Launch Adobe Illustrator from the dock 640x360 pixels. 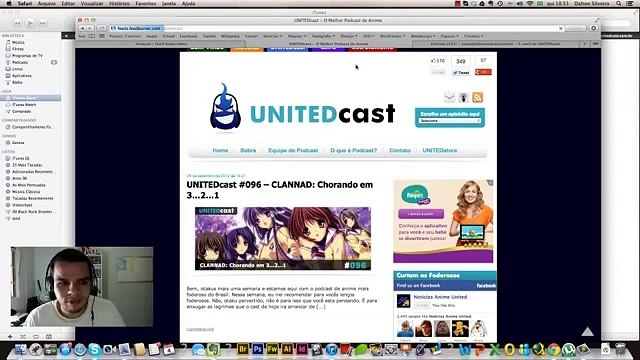[287, 349]
